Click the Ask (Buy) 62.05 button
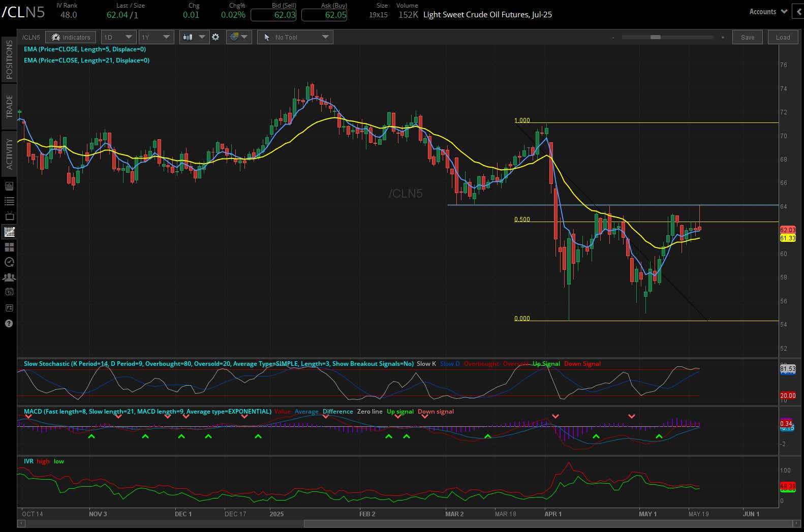This screenshot has width=804, height=532. (x=324, y=15)
